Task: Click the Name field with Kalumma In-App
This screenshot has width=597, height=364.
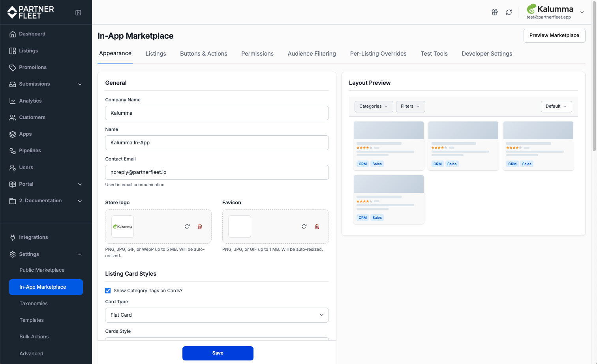Action: click(217, 143)
